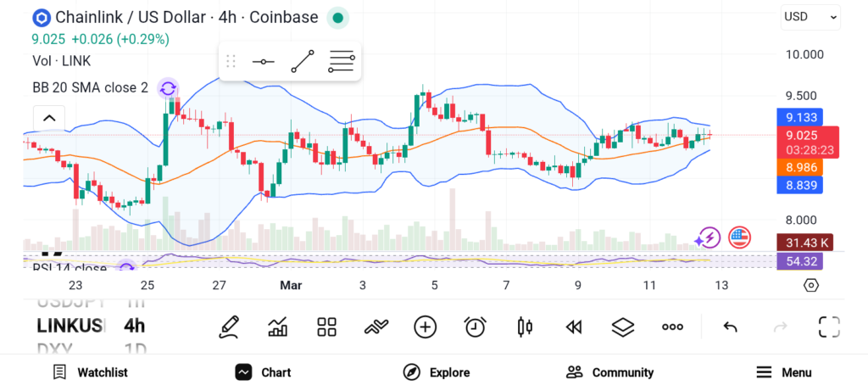Open the indicators chart icon
The height and width of the screenshot is (391, 868).
tap(277, 327)
